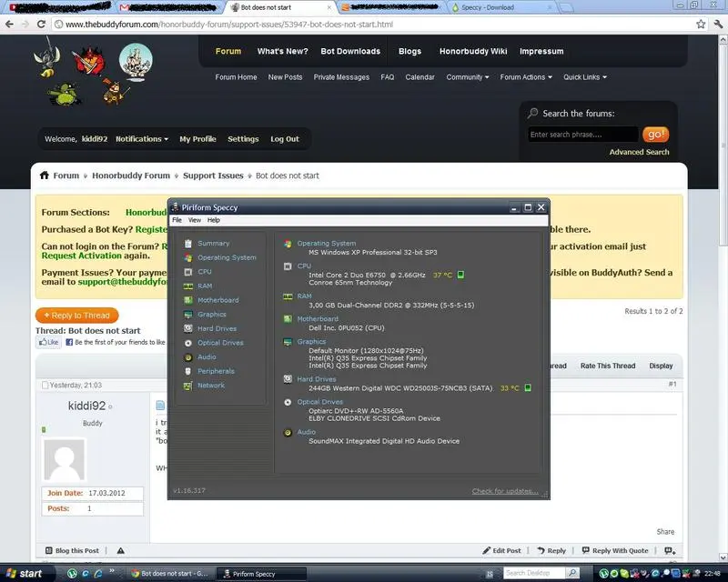Expand quick launch overflow chevron in taskbar
This screenshot has width=728, height=582.
(111, 571)
